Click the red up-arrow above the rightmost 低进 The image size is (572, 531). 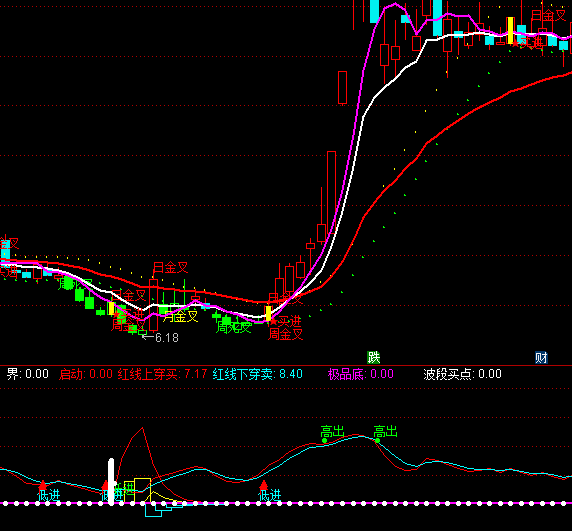pyautogui.click(x=263, y=485)
